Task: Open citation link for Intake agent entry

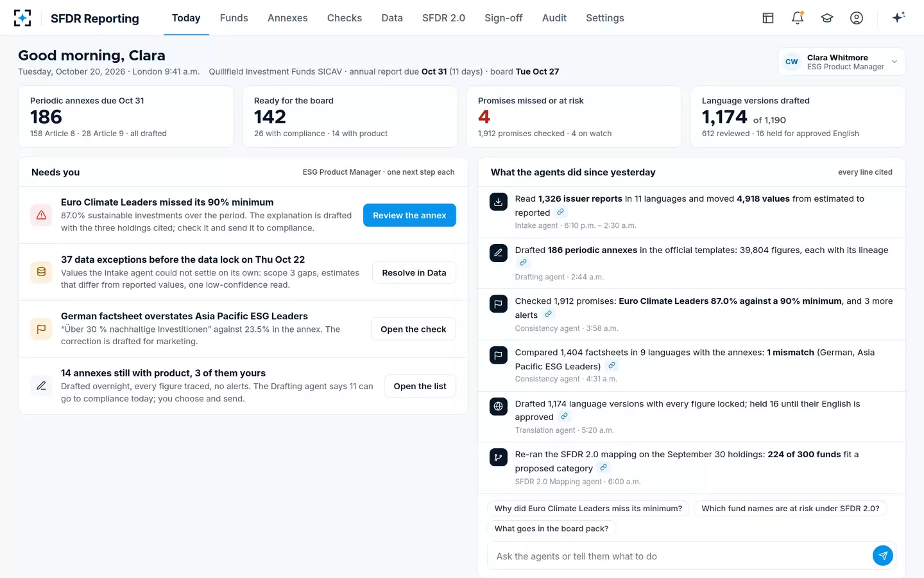Action: tap(560, 212)
